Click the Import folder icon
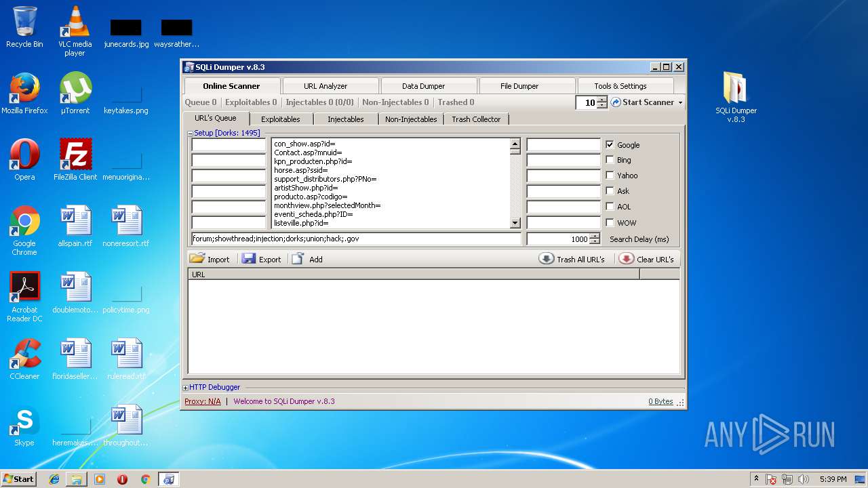The width and height of the screenshot is (868, 488). pos(197,259)
